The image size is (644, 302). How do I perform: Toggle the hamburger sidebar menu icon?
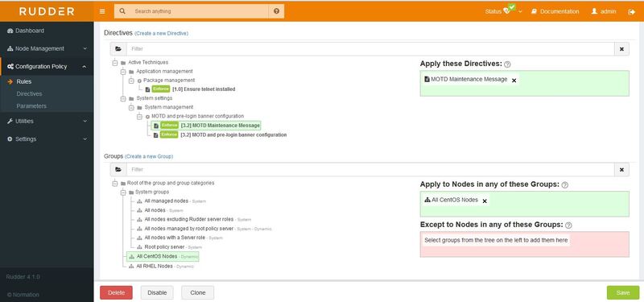tap(102, 11)
